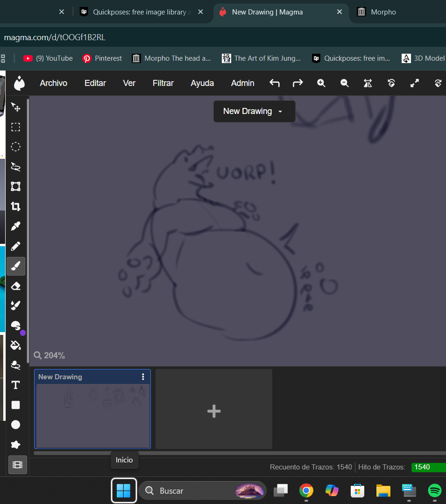Click the Zoom in magnifier
This screenshot has width=446, height=504.
click(x=321, y=83)
